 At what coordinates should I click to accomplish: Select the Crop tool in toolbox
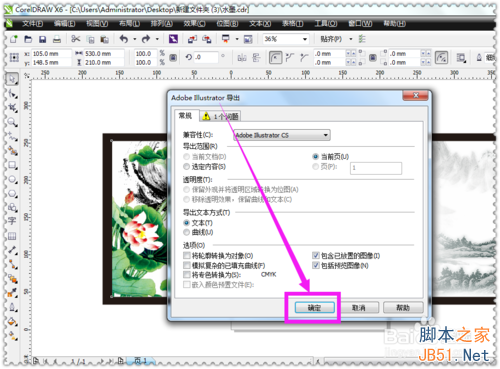[12, 108]
